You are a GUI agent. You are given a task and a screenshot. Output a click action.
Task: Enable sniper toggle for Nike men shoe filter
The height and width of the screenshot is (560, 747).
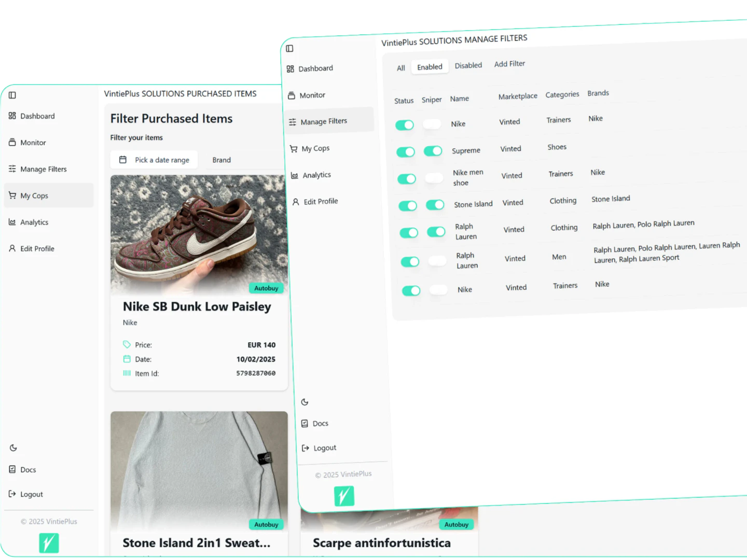tap(434, 178)
